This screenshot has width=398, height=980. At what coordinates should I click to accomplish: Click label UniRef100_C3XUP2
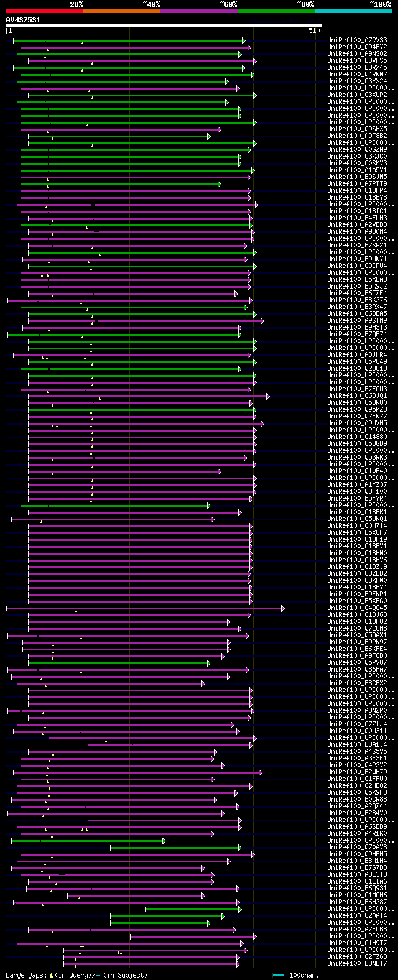coord(357,95)
